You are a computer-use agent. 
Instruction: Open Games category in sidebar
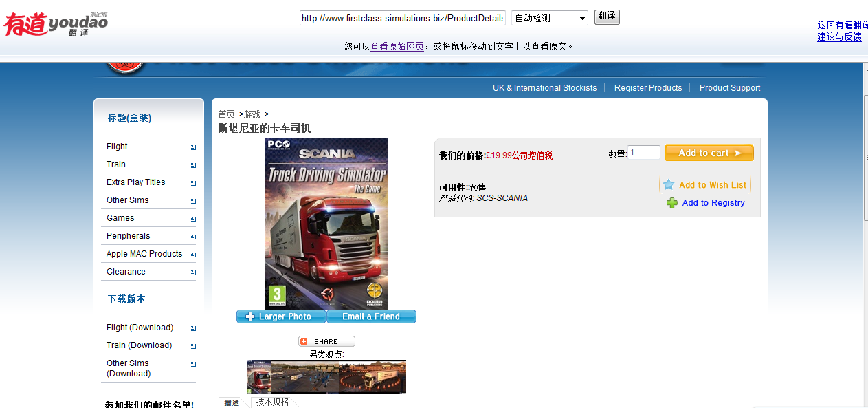coord(120,218)
